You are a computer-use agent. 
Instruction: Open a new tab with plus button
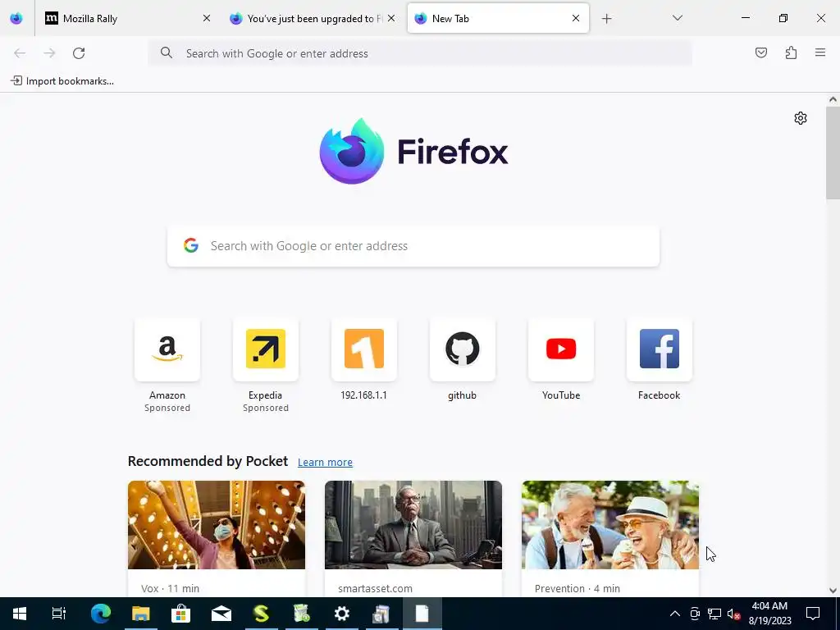pyautogui.click(x=606, y=19)
